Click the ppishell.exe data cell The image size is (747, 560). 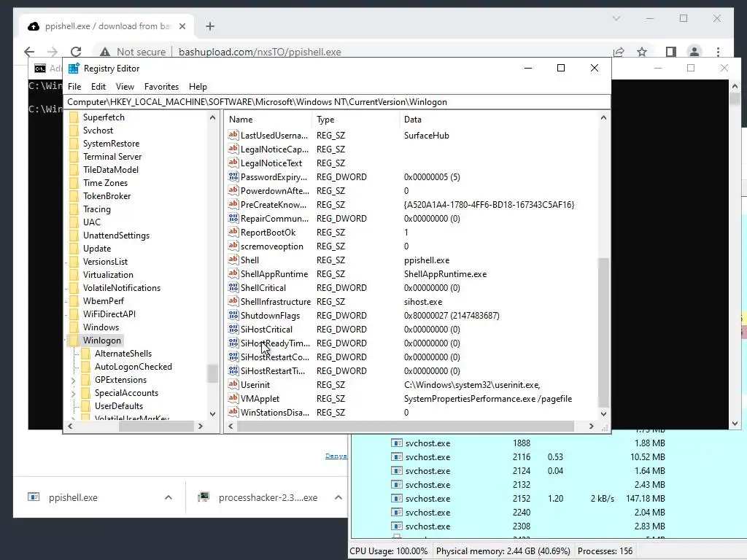pos(427,260)
